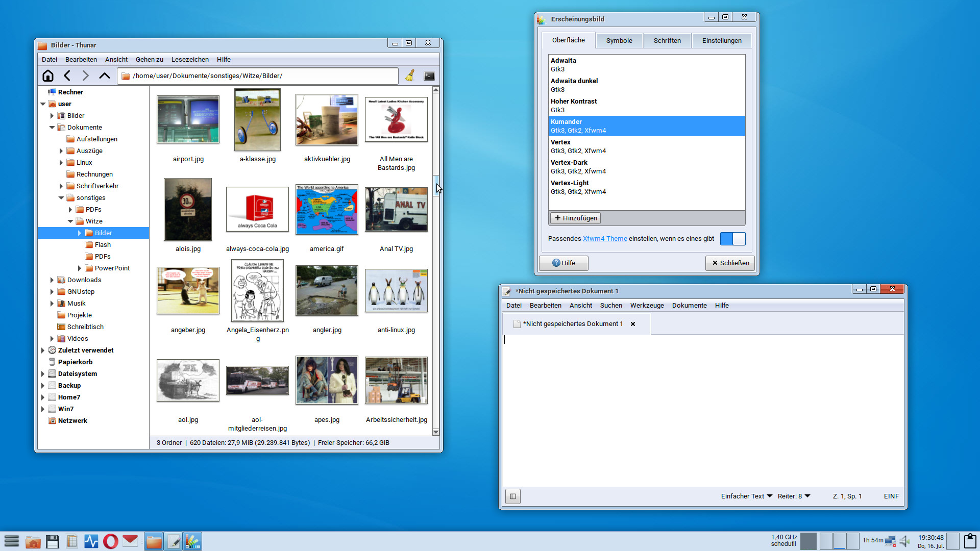
Task: Select anti-linux.jpg penguin thumbnail
Action: 396,291
